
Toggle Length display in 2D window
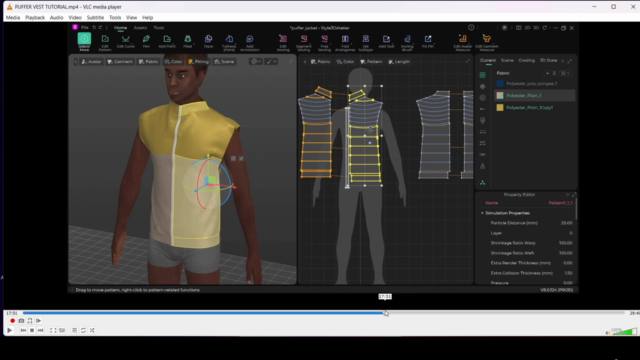pyautogui.click(x=399, y=62)
